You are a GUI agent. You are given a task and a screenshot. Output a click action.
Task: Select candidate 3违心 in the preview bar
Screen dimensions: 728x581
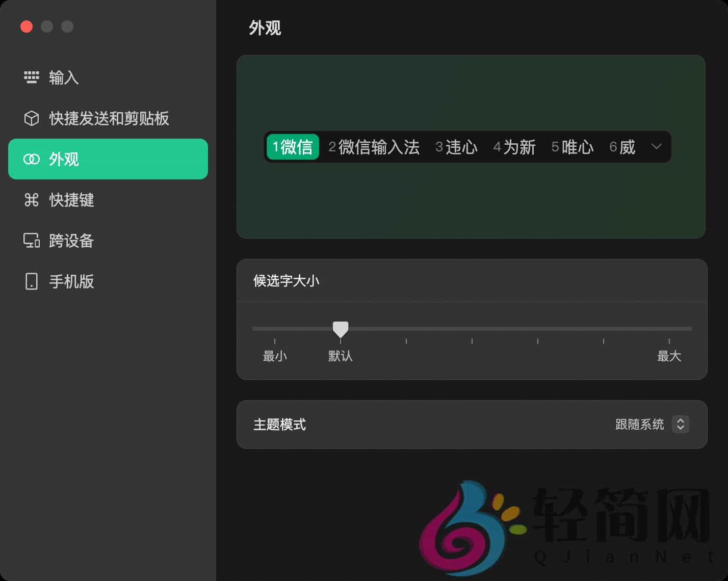456,147
